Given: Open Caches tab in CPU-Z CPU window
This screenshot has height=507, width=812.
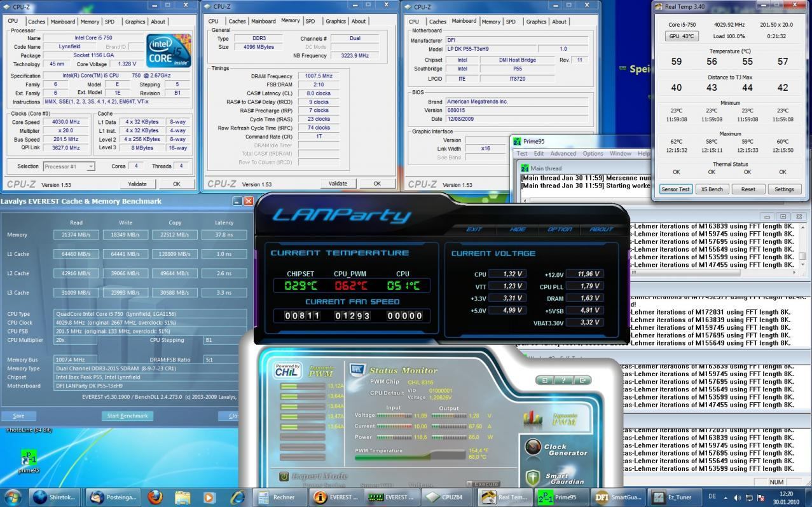Looking at the screenshot, I should pos(37,22).
